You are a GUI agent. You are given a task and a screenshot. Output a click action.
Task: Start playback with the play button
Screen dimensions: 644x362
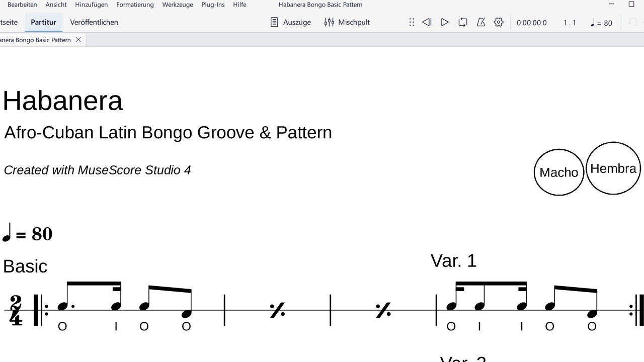coord(445,22)
